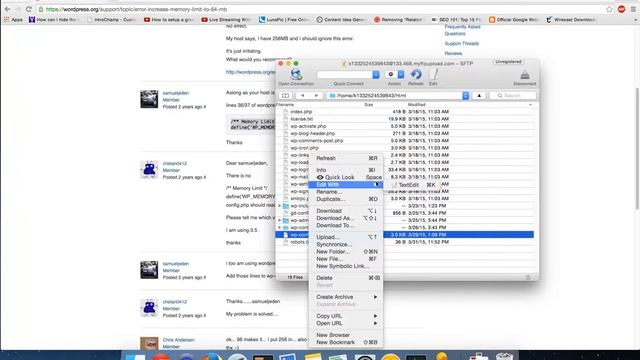Open the Quick Connect dropdown
This screenshot has height=360, width=640.
376,74
